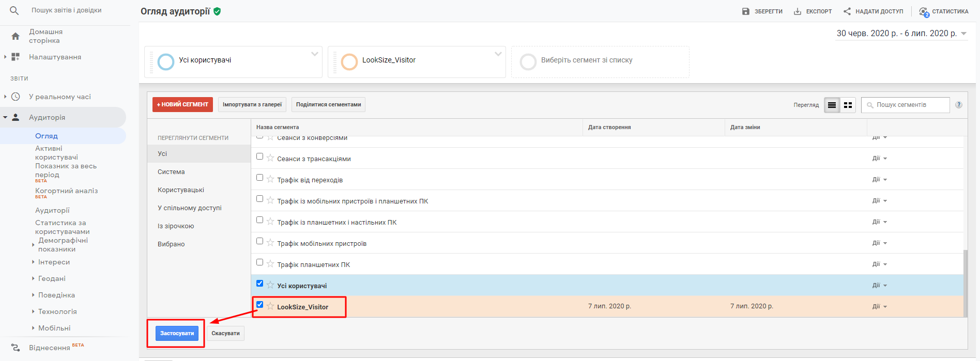This screenshot has width=980, height=361.
Task: Open the Статистика insights icon
Action: [924, 11]
